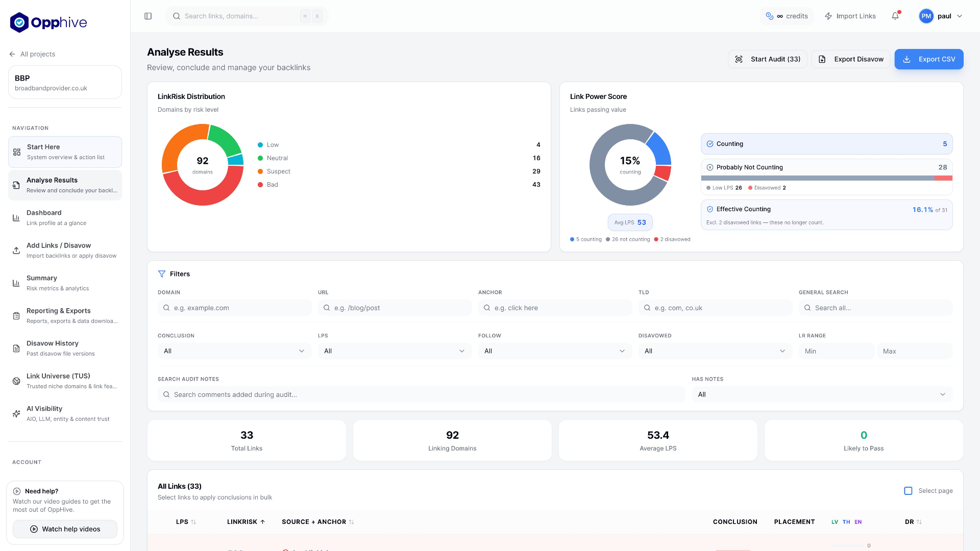The image size is (980, 551).
Task: Open the Disavowed filter dropdown
Action: (715, 351)
